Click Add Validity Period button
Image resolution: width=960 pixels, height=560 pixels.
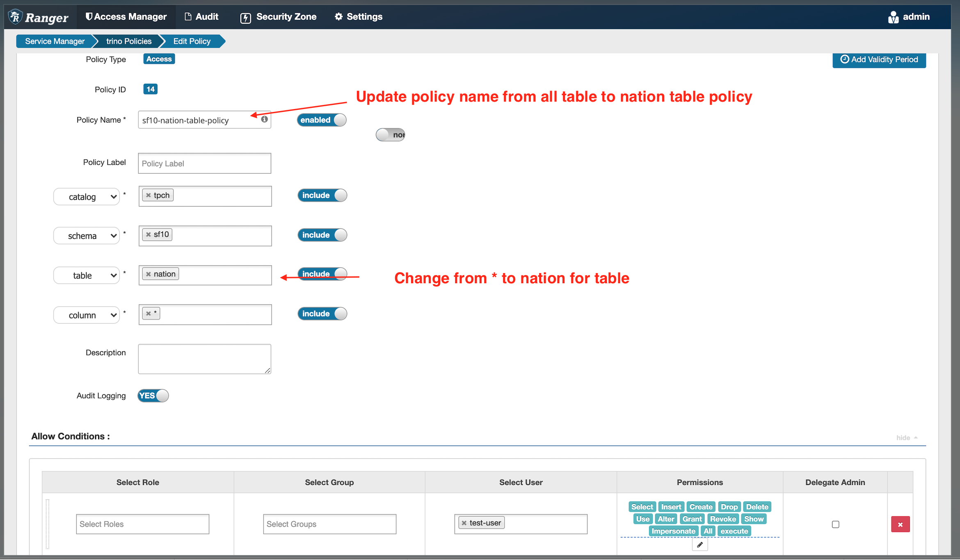point(879,59)
